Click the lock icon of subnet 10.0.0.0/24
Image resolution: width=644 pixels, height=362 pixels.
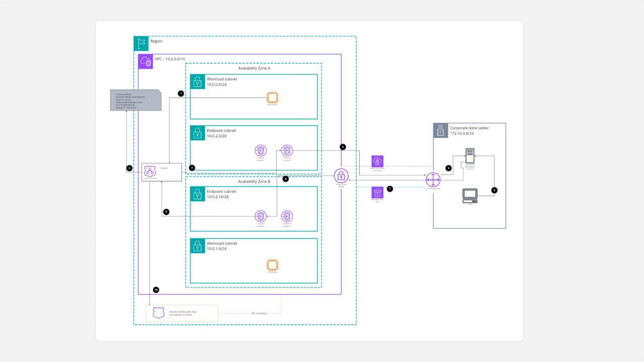[197, 81]
